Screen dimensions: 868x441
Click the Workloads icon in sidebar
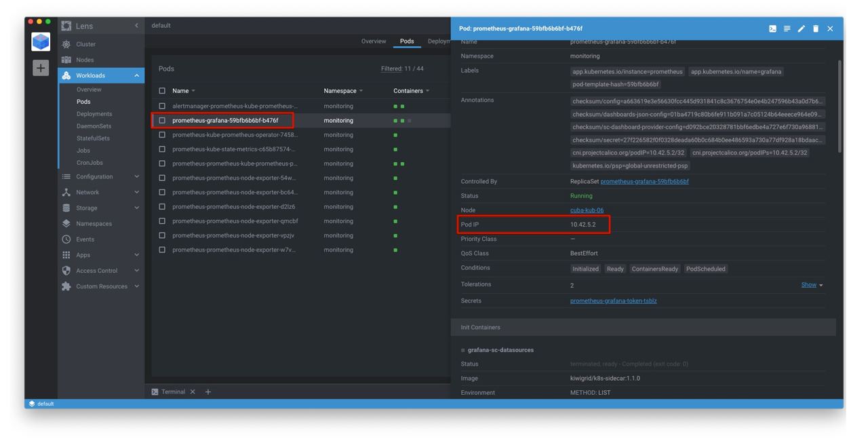pos(66,75)
